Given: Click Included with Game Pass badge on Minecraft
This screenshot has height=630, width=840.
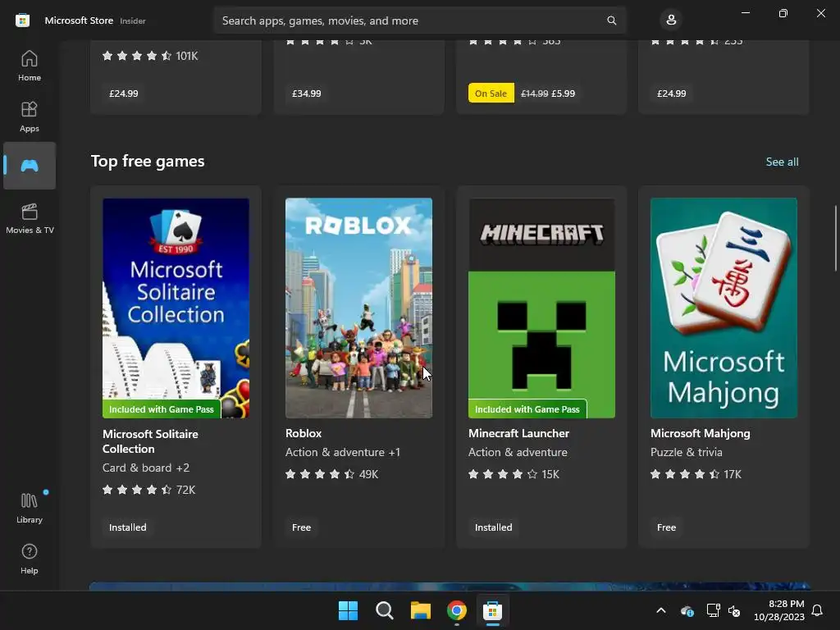Looking at the screenshot, I should coord(527,409).
